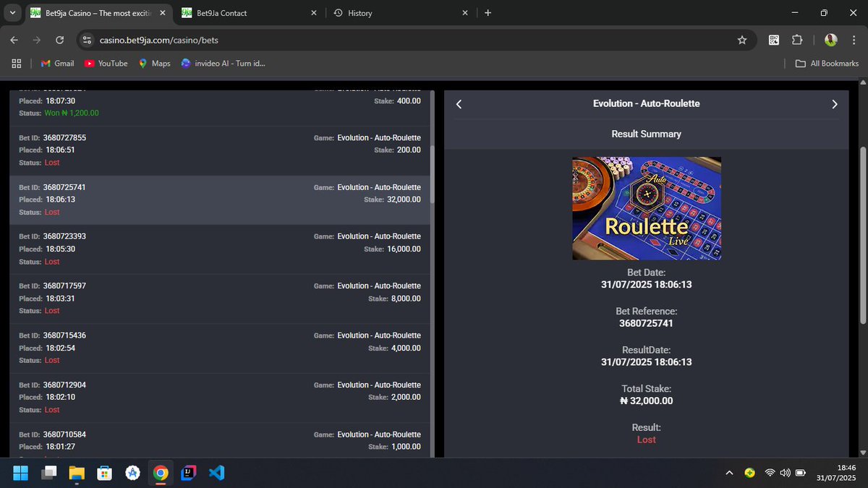Click the Lost result in summary panel

(647, 440)
